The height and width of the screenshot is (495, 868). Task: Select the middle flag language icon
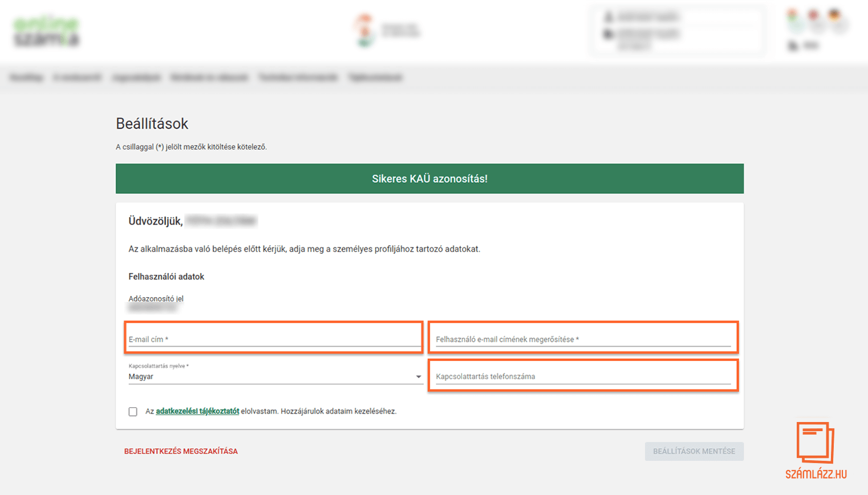coord(814,15)
